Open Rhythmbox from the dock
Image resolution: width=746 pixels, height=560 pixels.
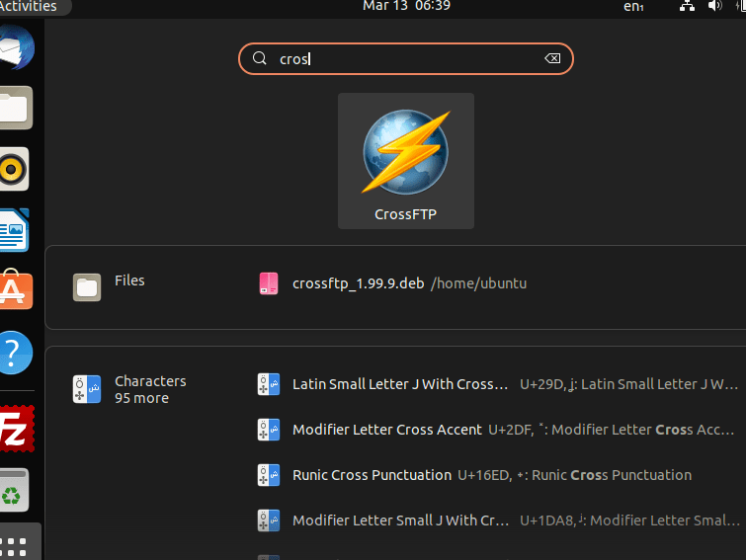click(x=14, y=169)
